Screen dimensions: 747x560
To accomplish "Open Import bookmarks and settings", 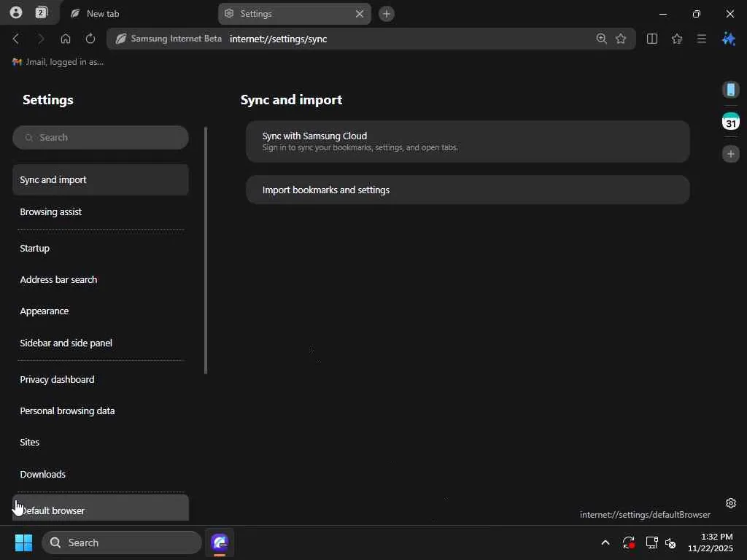I will coord(468,190).
